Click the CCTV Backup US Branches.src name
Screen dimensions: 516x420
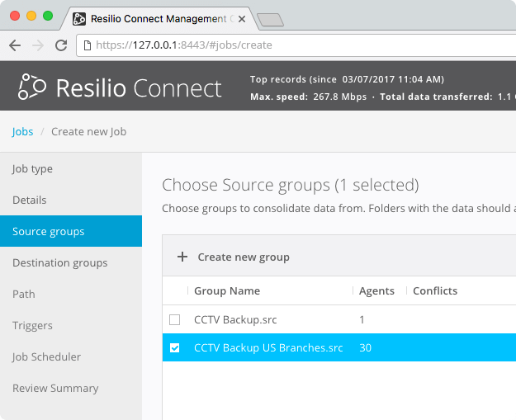[x=268, y=348]
